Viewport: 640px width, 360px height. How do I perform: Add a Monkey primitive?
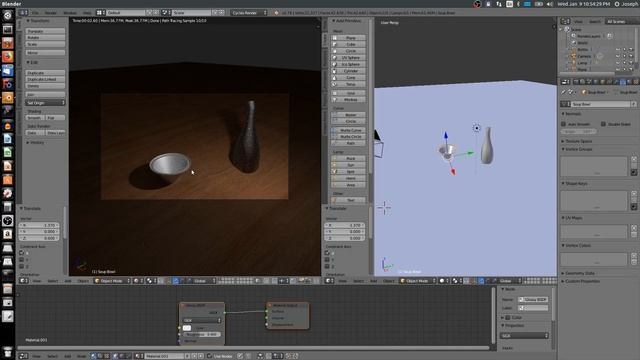[348, 100]
